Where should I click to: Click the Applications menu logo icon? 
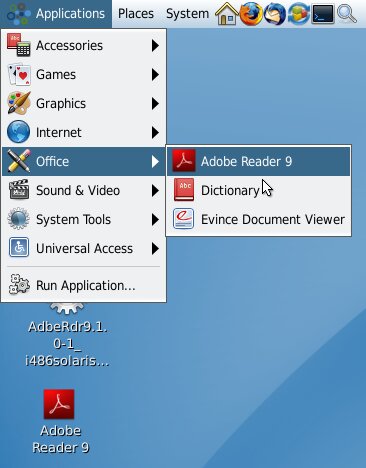[x=19, y=14]
